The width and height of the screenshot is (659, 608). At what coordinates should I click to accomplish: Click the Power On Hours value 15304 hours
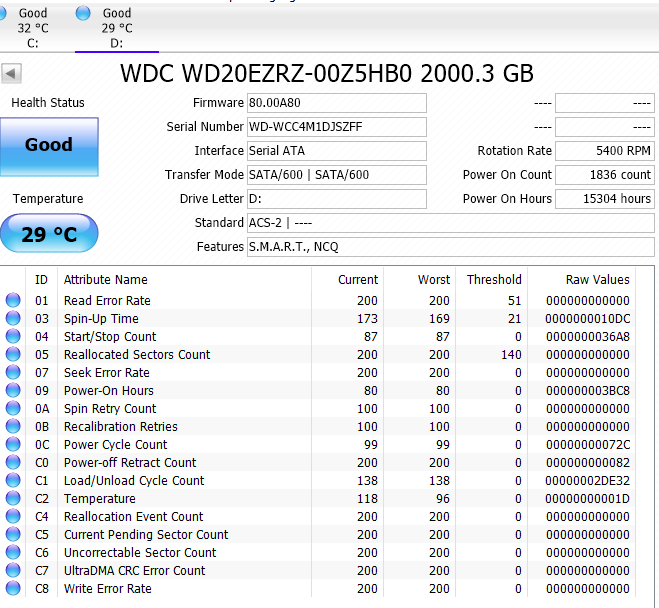(605, 199)
